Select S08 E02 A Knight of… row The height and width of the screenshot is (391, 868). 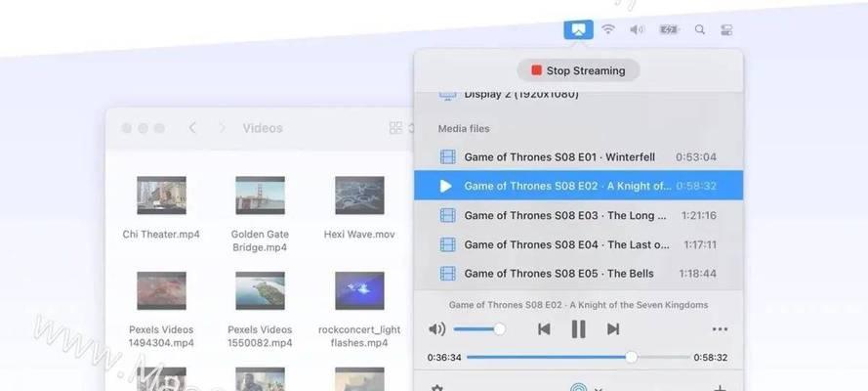pos(578,186)
